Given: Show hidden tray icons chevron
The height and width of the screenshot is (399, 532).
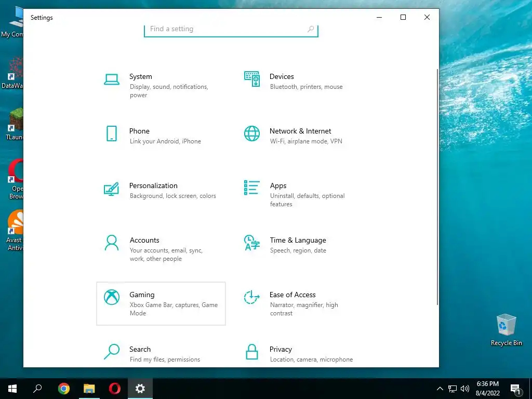Looking at the screenshot, I should (x=440, y=389).
